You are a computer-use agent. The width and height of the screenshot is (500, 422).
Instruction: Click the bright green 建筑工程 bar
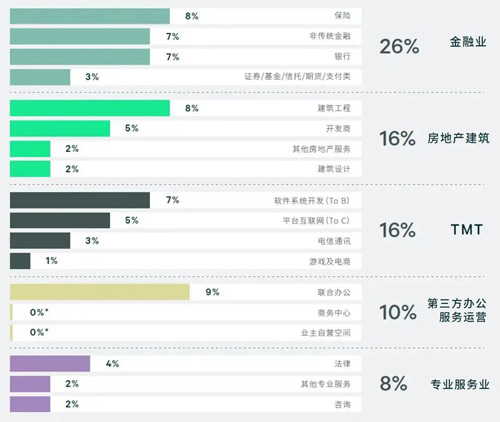(x=90, y=108)
